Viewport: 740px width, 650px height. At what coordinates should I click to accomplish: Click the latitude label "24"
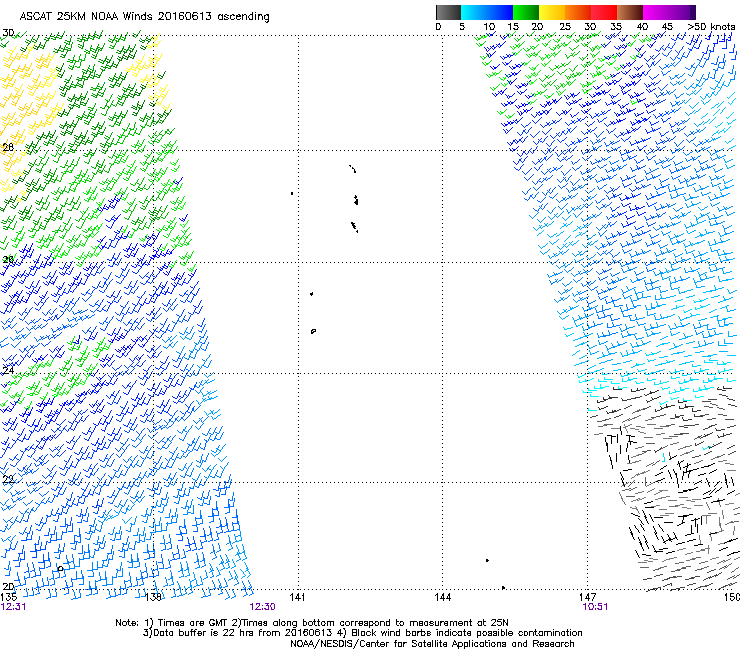point(8,371)
